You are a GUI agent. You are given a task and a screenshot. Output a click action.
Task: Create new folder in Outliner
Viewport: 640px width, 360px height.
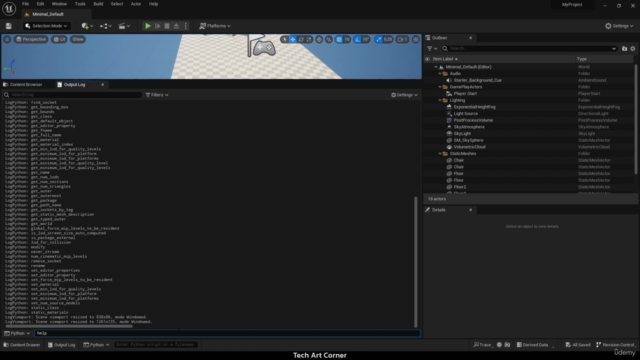(624, 49)
